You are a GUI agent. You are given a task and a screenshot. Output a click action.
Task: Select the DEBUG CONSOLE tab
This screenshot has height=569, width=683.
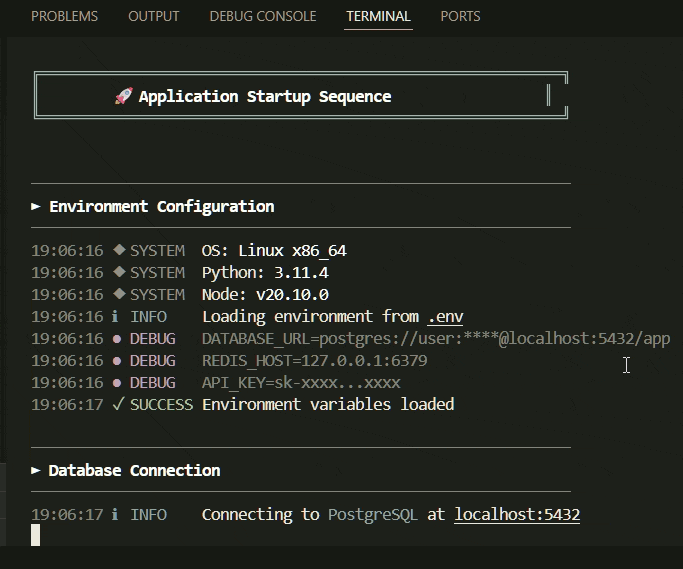(x=263, y=16)
